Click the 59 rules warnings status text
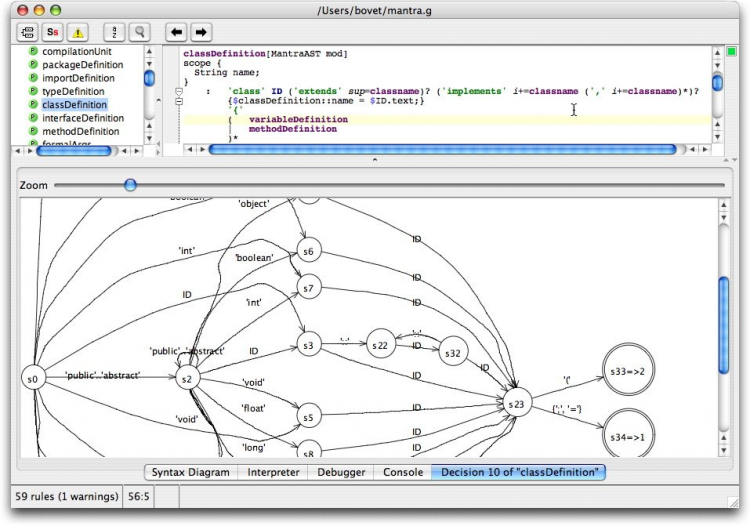Screen dimensions: 750x526 (66, 496)
